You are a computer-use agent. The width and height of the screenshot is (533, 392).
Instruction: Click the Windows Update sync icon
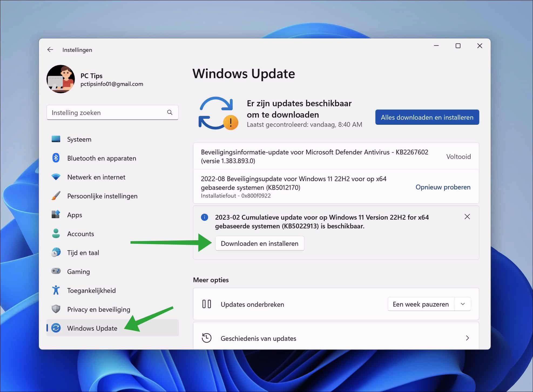(x=56, y=328)
